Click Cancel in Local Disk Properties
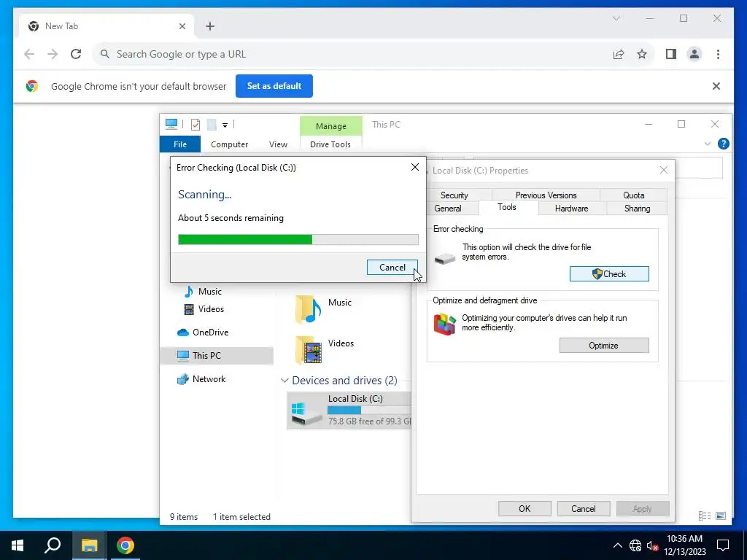The image size is (747, 560). coord(583,508)
